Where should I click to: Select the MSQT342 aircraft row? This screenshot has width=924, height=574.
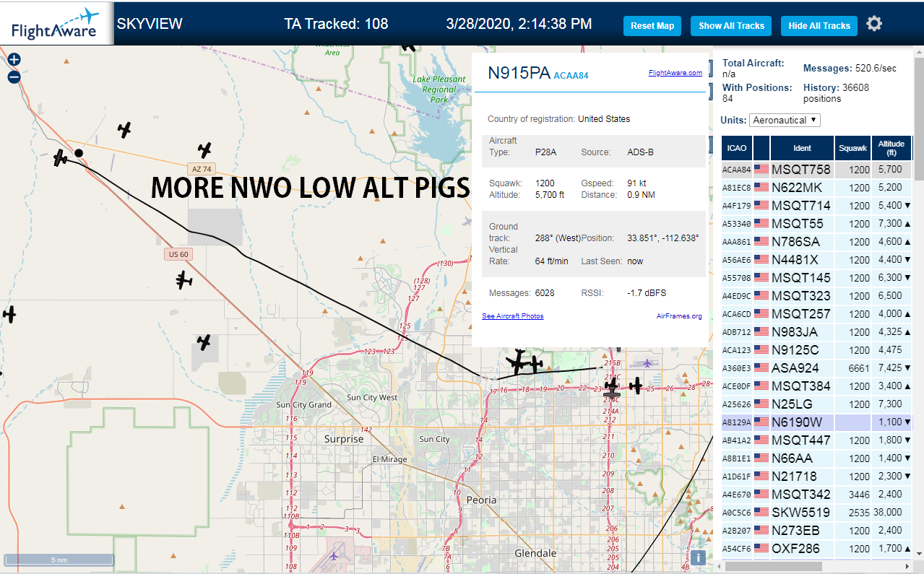point(816,495)
